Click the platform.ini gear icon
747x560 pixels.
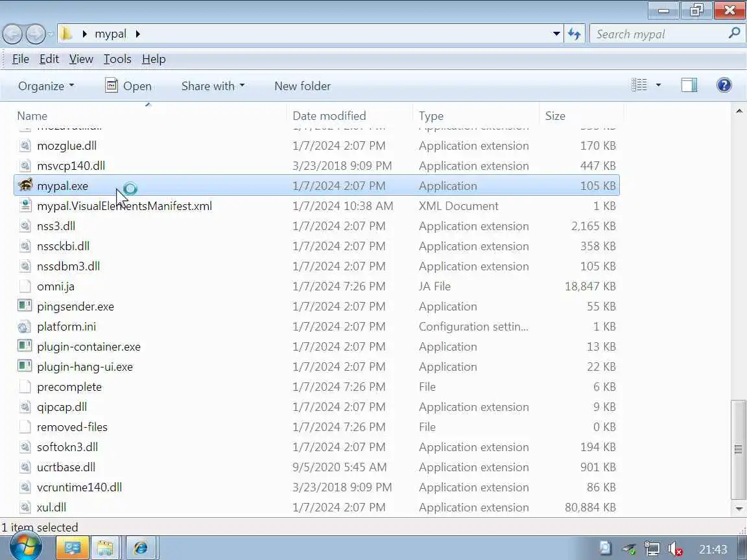click(24, 327)
